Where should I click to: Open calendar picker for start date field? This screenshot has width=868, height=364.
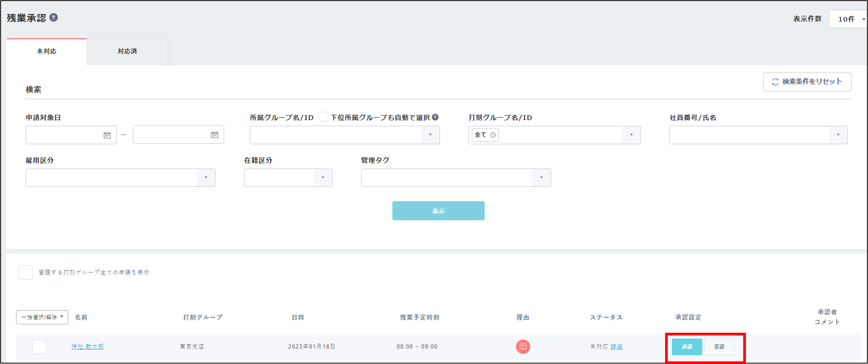click(107, 135)
